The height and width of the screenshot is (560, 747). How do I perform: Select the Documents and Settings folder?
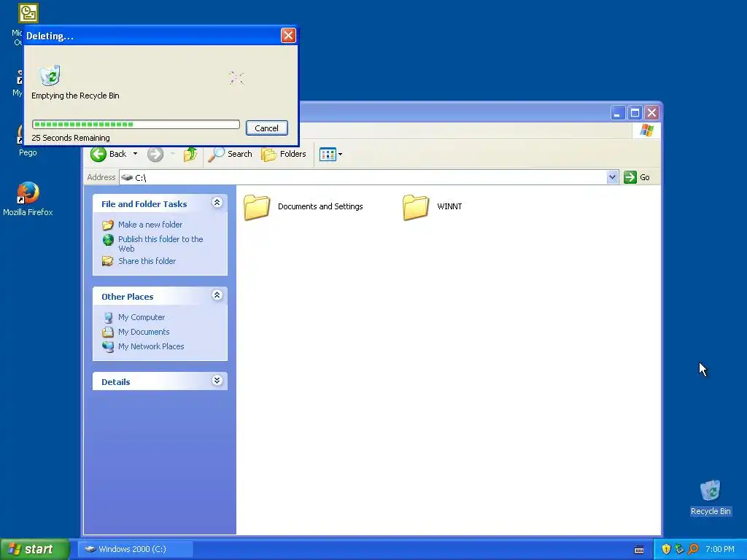pos(303,206)
